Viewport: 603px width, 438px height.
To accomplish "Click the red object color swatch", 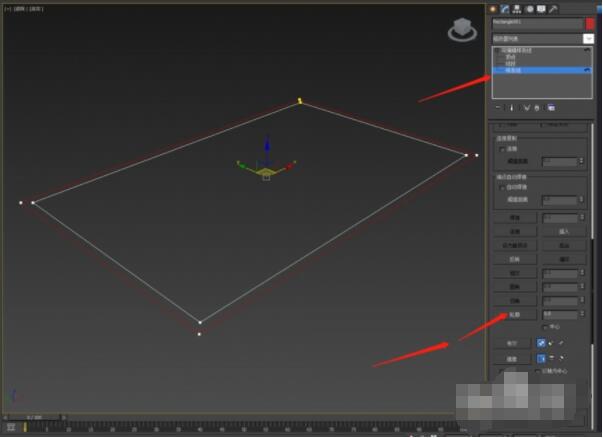I will (x=589, y=22).
